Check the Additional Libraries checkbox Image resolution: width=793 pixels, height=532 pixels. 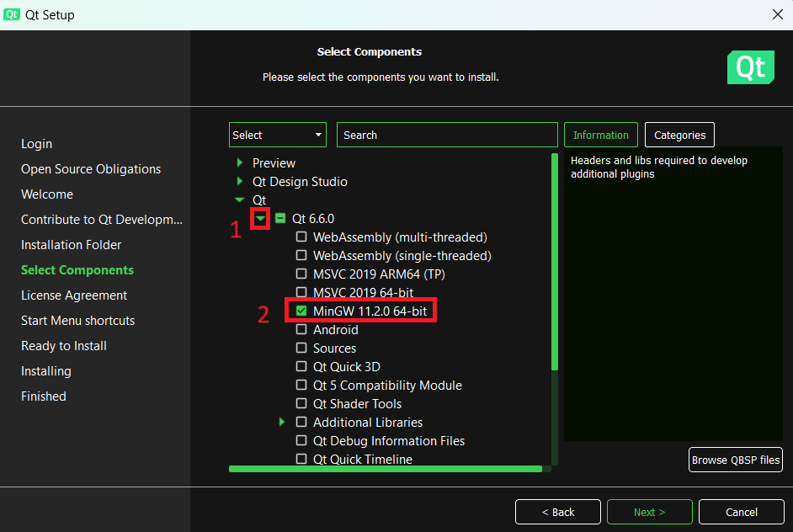pyautogui.click(x=301, y=422)
